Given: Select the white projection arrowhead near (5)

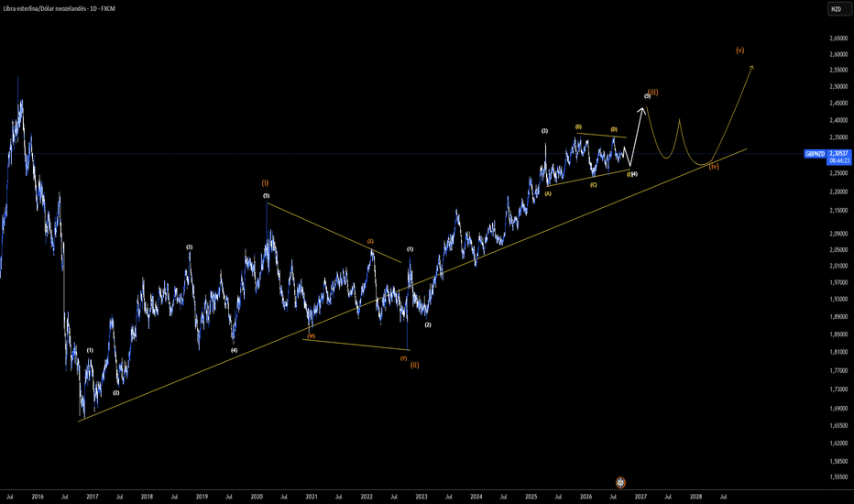Looking at the screenshot, I should (642, 110).
